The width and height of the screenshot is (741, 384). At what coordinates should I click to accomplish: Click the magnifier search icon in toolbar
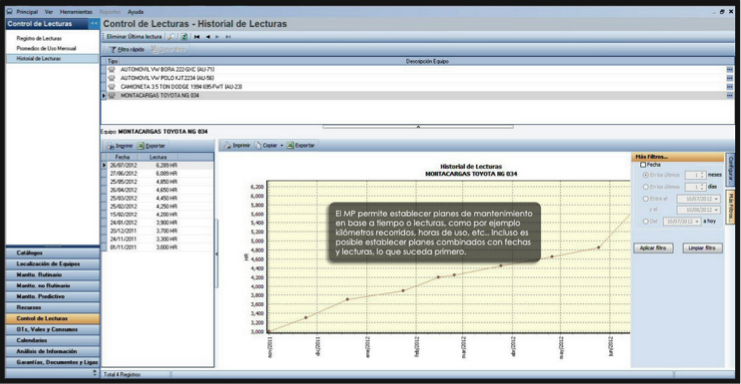tap(172, 37)
